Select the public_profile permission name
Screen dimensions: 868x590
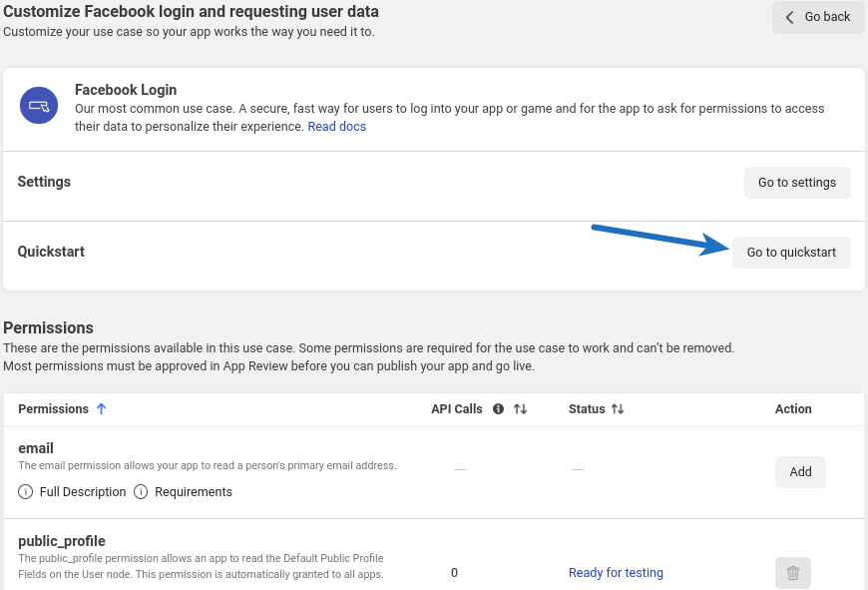pyautogui.click(x=62, y=541)
